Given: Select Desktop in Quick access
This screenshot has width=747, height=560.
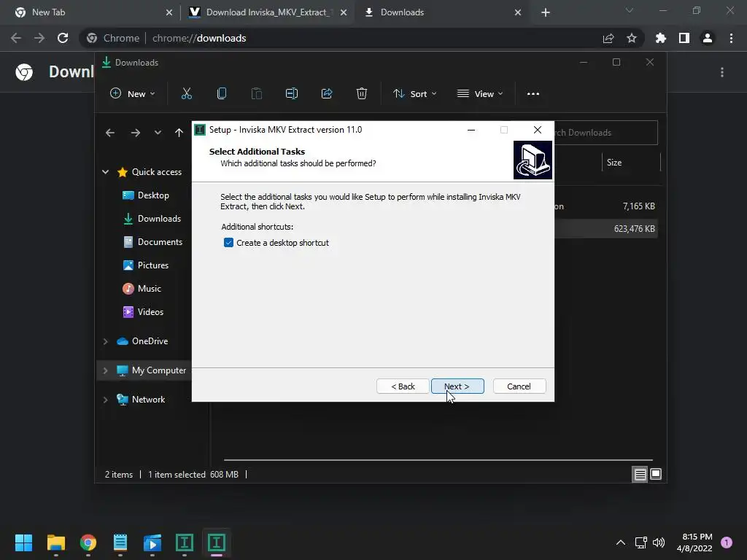Looking at the screenshot, I should [x=153, y=195].
